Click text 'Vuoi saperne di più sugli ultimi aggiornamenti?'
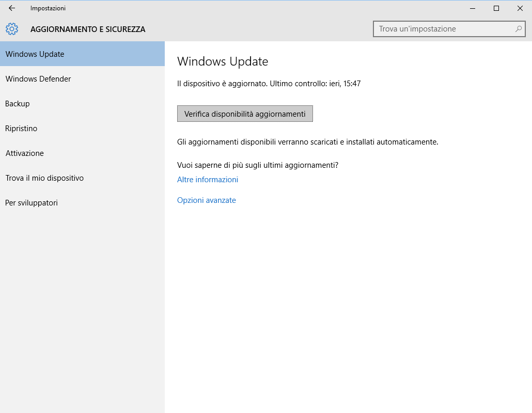This screenshot has width=532, height=413. pyautogui.click(x=258, y=165)
